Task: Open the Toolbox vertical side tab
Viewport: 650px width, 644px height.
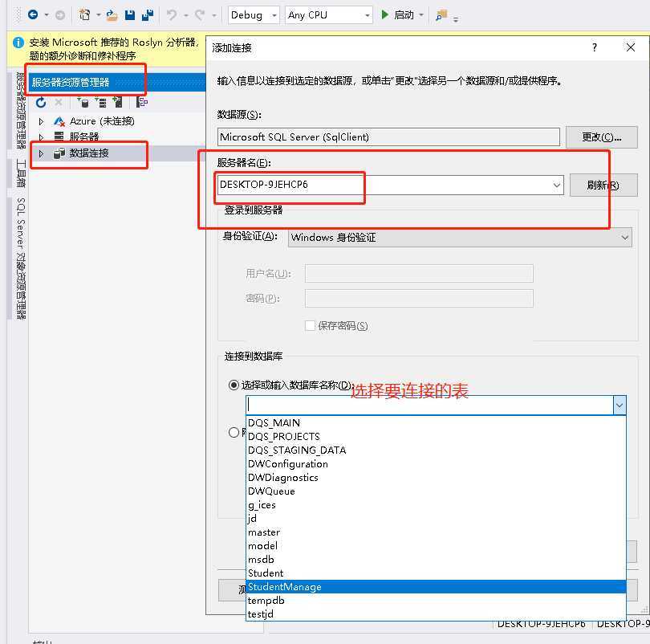Action: (21, 173)
